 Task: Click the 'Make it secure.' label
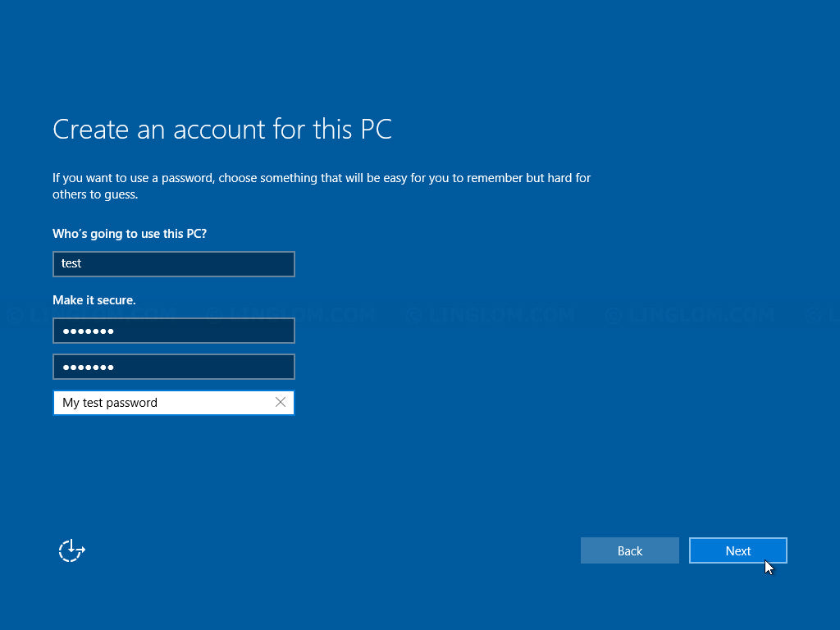(x=94, y=300)
